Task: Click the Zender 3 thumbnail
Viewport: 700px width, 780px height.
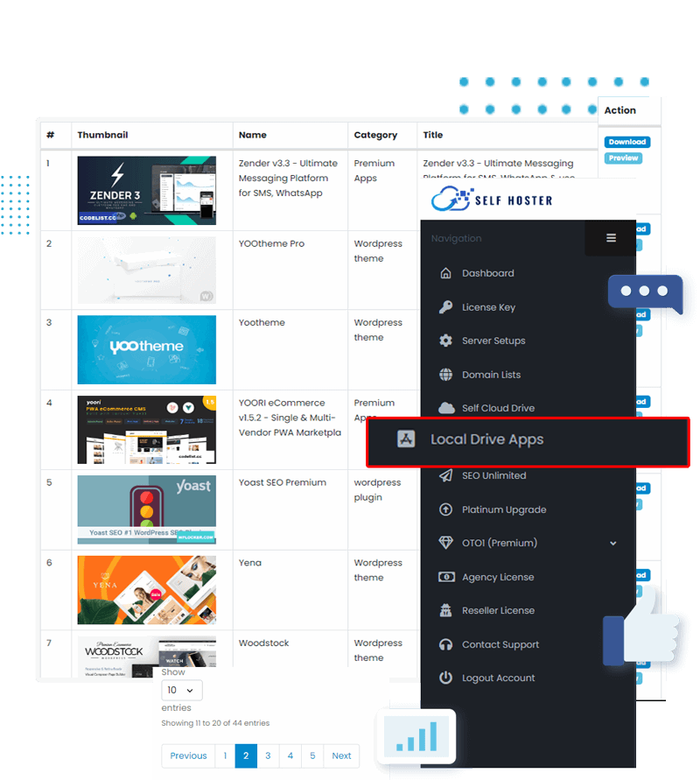Action: click(147, 191)
